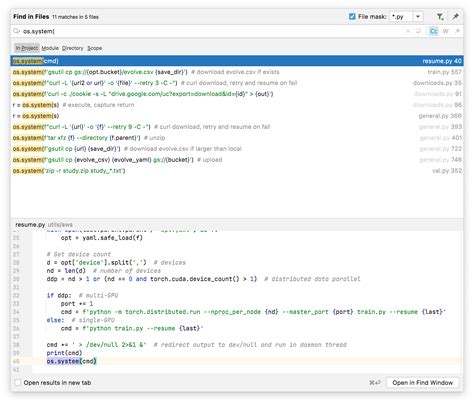Click resume.py preview file header

point(44,225)
